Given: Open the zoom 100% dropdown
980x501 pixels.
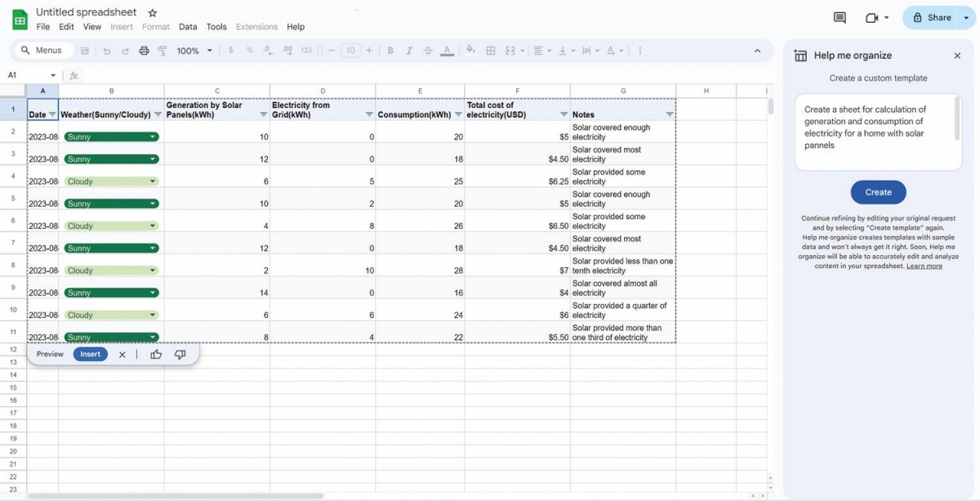Looking at the screenshot, I should [x=194, y=51].
